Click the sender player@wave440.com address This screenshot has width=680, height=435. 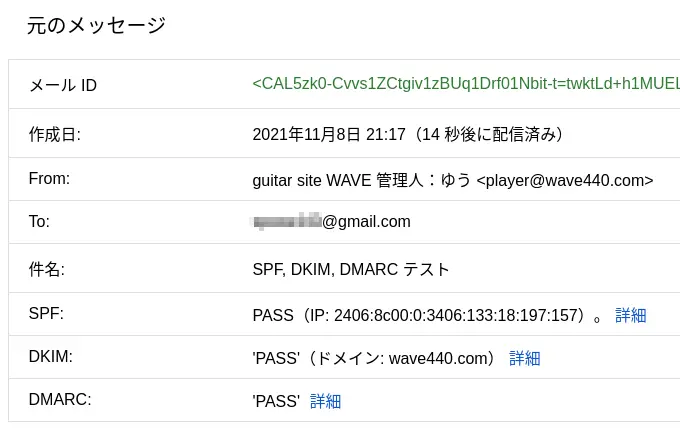(x=565, y=180)
